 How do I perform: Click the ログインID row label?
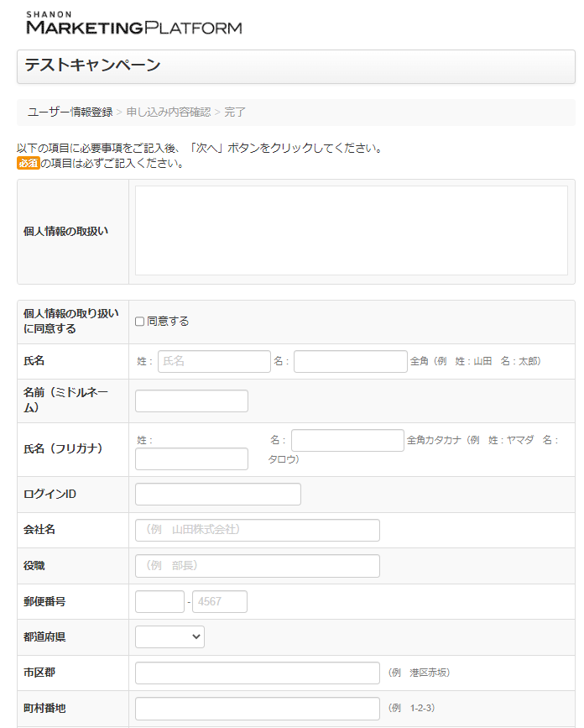tap(50, 494)
